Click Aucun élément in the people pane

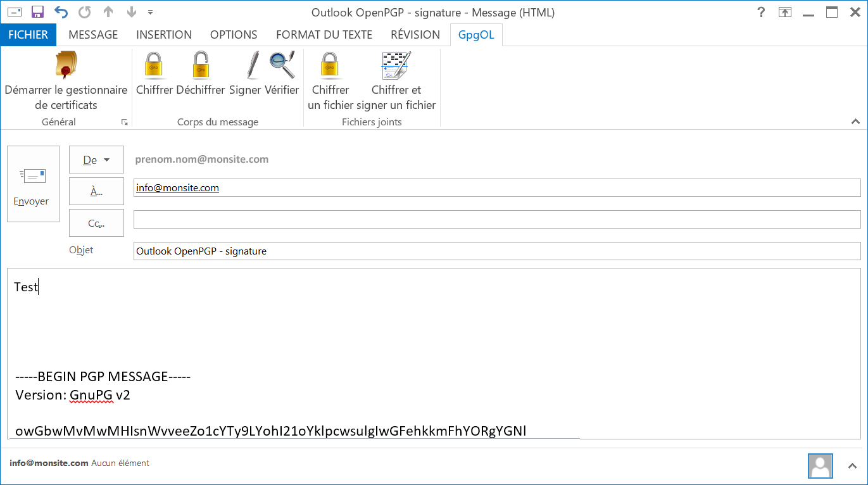point(120,463)
